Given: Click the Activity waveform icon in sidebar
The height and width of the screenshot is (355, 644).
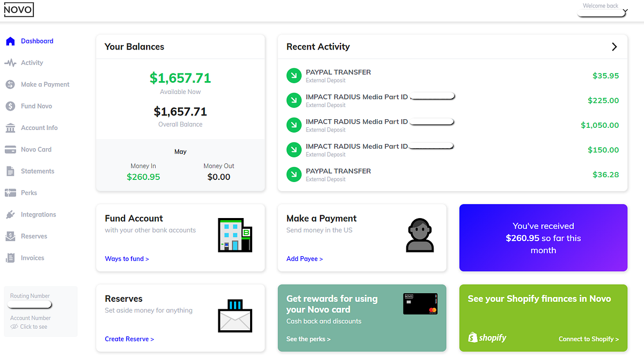Looking at the screenshot, I should [x=10, y=63].
